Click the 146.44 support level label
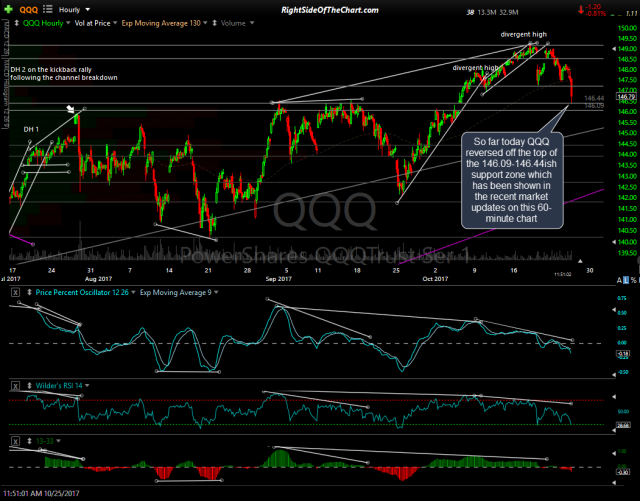The image size is (640, 501). [x=594, y=98]
